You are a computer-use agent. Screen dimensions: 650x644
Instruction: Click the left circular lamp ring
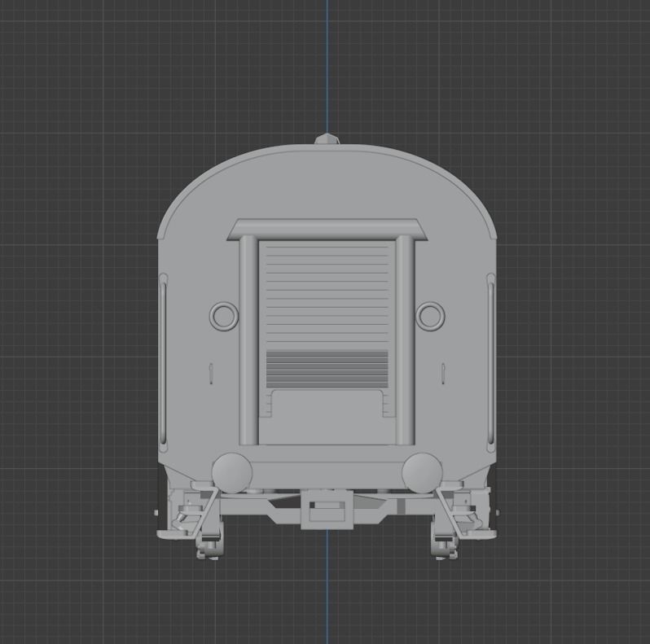(x=224, y=316)
